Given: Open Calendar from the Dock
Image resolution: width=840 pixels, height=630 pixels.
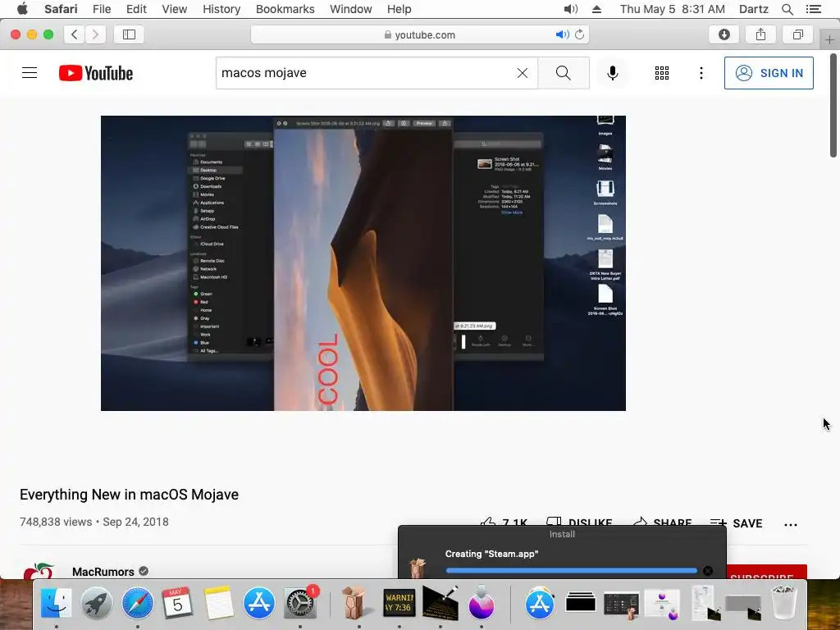Looking at the screenshot, I should coord(178,604).
